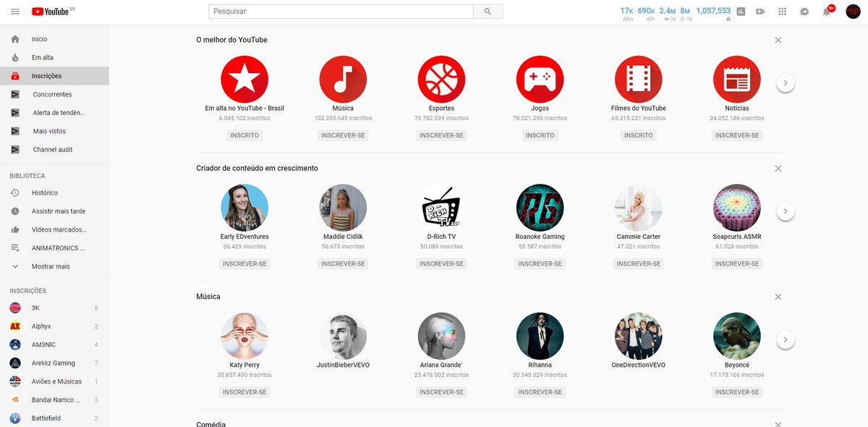The height and width of the screenshot is (427, 868).
Task: Open Mais vistos sidebar item
Action: tap(54, 131)
